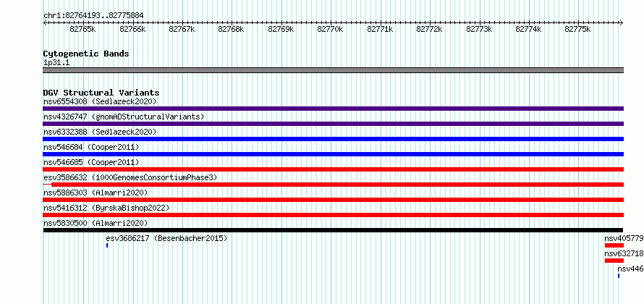644x304 pixels.
Task: Open the nsv405779 variant label
Action: pyautogui.click(x=624, y=238)
